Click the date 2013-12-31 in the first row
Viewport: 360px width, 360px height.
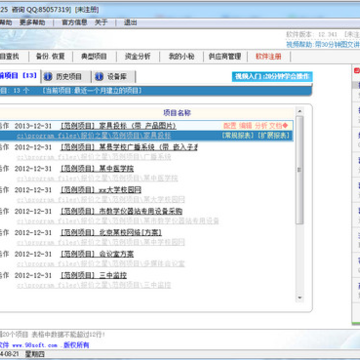[x=33, y=126]
